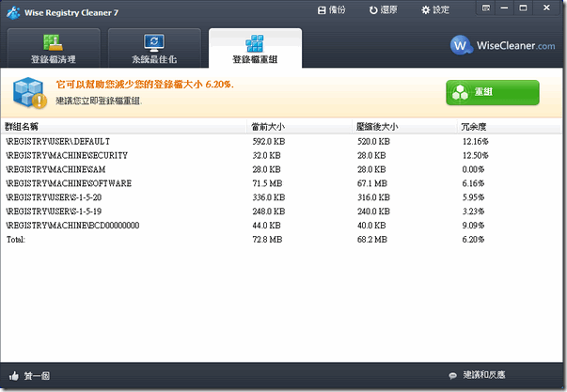Click the 6.20% reduction headline text
567x392 pixels.
(x=145, y=85)
